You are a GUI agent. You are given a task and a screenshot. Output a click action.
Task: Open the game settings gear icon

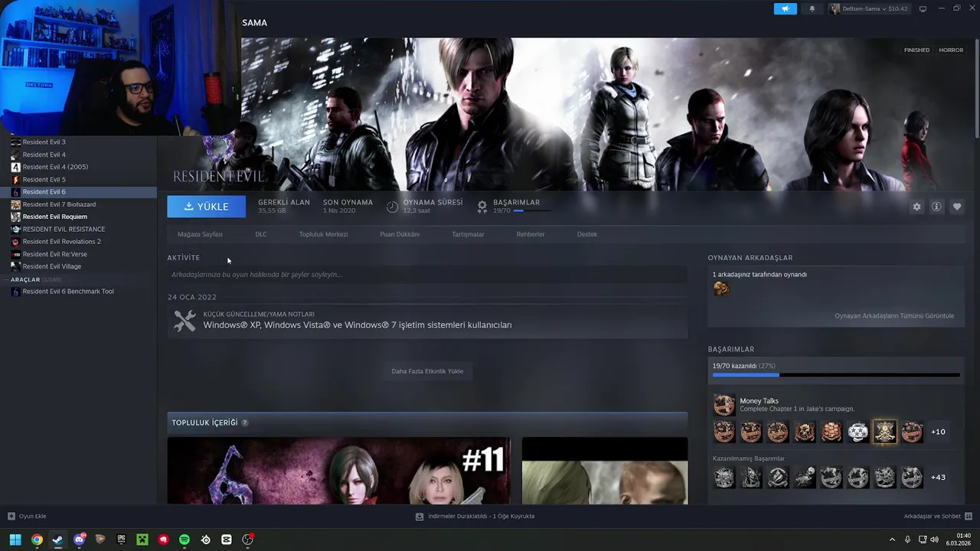click(916, 207)
